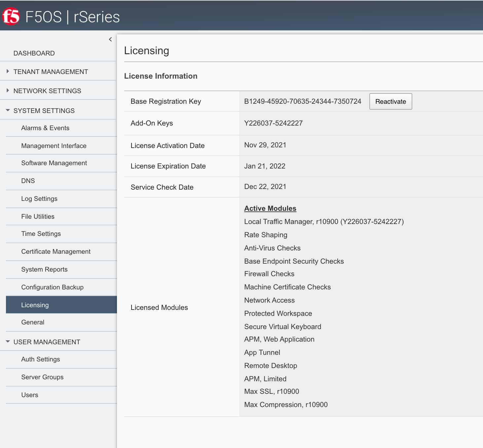
Task: Open Management Interface page
Action: coord(61,146)
